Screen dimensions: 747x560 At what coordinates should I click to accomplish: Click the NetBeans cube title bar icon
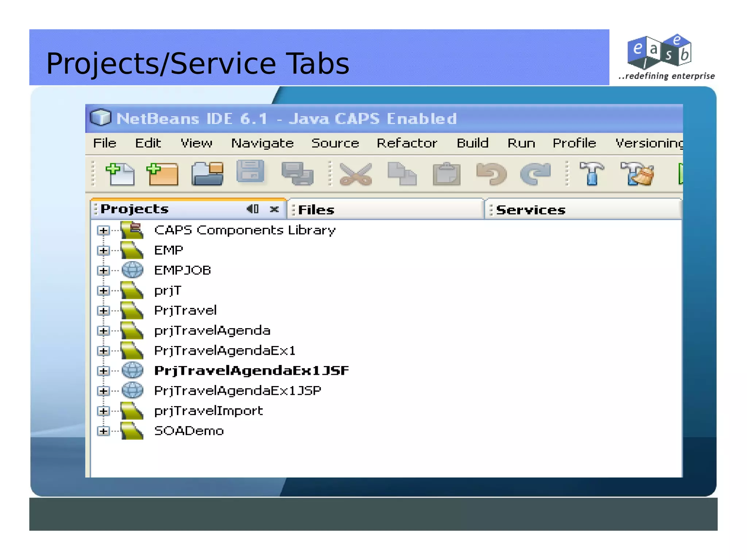point(100,117)
